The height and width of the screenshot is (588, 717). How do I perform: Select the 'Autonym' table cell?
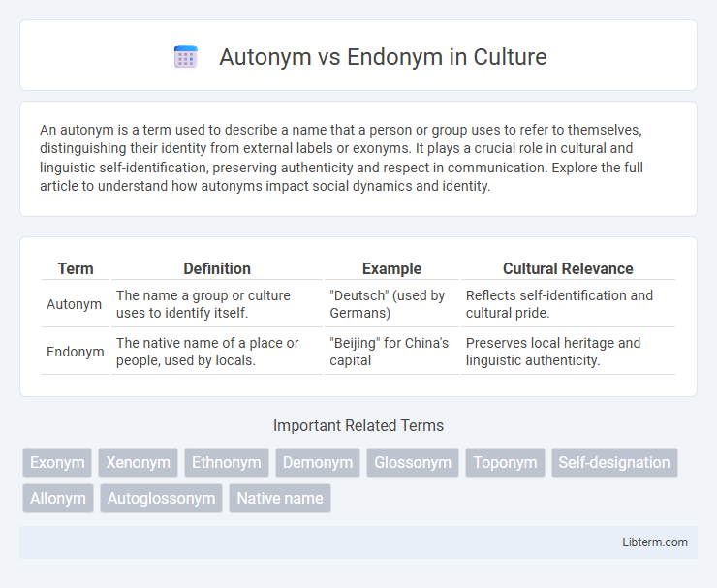[74, 304]
